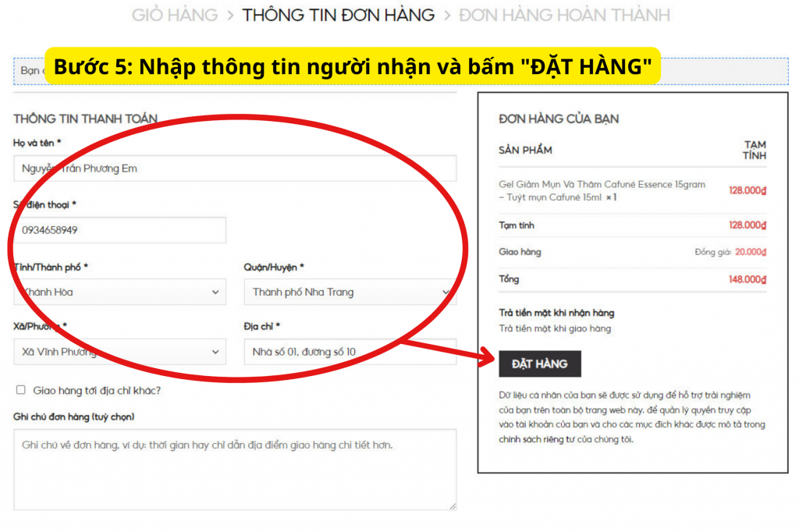Image resolution: width=799 pixels, height=532 pixels.
Task: Open the Tỉnh/Thành phố dropdown showing Khánh Hòa
Action: point(119,293)
